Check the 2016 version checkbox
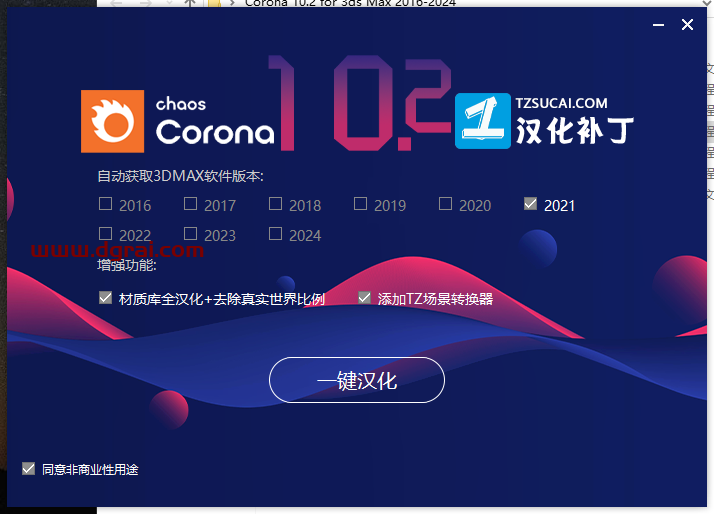Image resolution: width=714 pixels, height=514 pixels. (105, 204)
